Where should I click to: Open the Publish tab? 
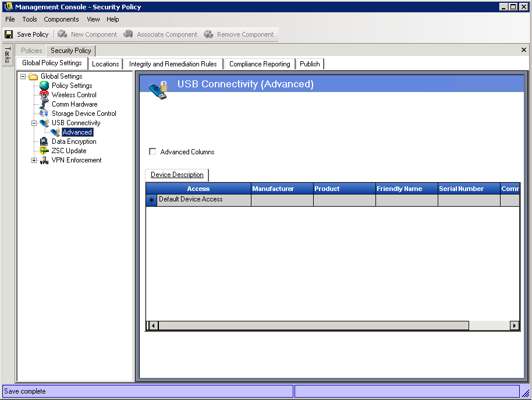click(310, 64)
